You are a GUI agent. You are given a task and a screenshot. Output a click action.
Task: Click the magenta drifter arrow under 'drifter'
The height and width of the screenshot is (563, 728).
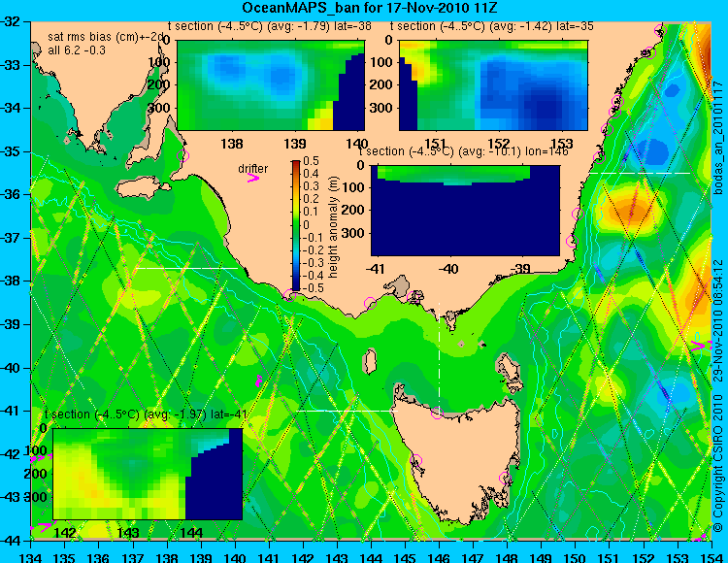[252, 178]
